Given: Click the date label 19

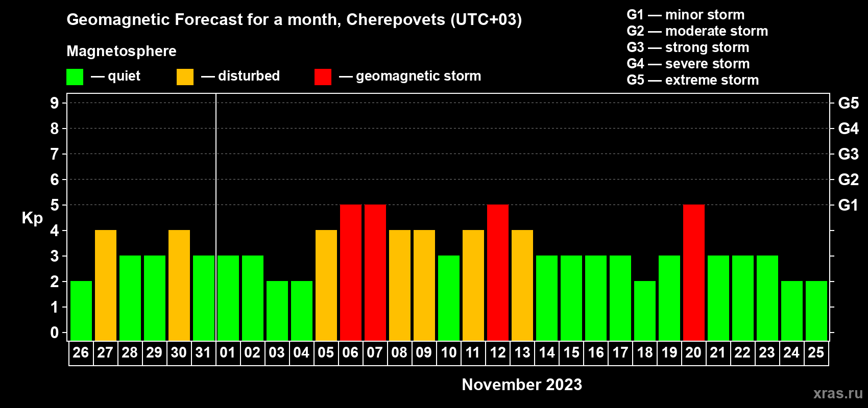Looking at the screenshot, I should click(669, 352).
